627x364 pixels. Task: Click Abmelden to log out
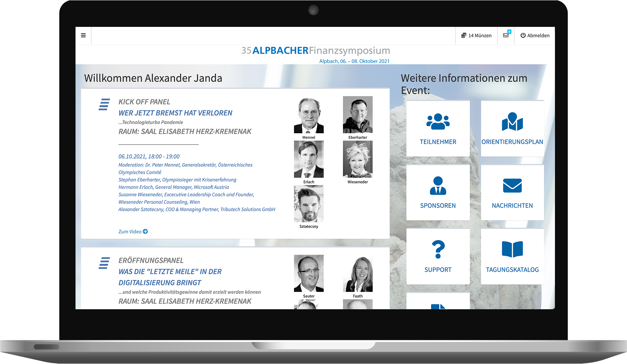[x=535, y=35]
